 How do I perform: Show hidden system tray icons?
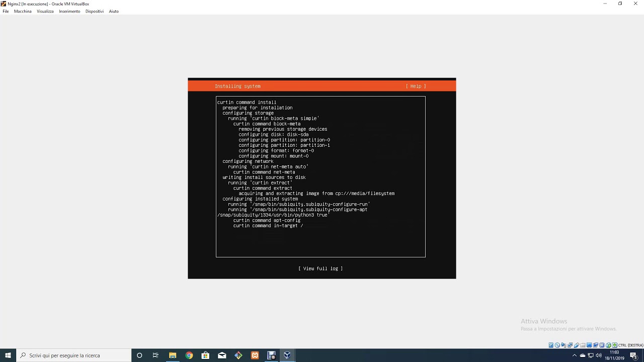[575, 355]
